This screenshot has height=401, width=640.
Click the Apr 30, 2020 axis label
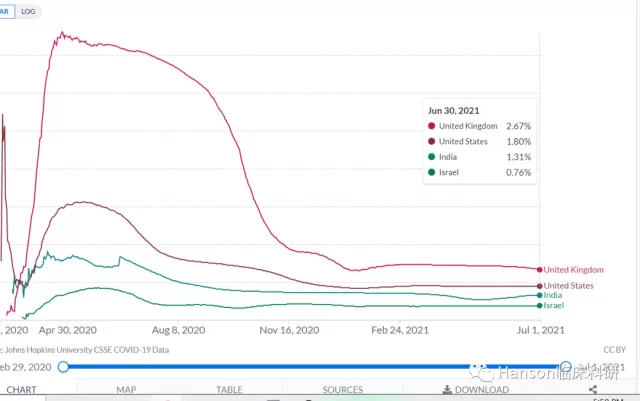coord(68,330)
